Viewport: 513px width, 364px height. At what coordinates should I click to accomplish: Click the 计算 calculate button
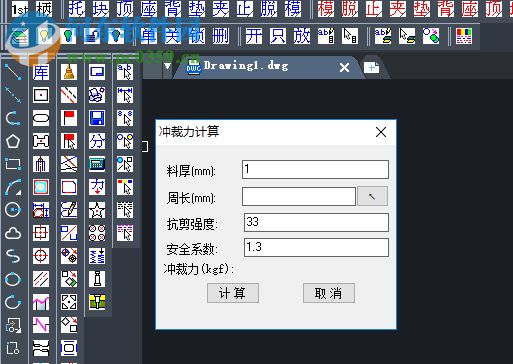(233, 293)
